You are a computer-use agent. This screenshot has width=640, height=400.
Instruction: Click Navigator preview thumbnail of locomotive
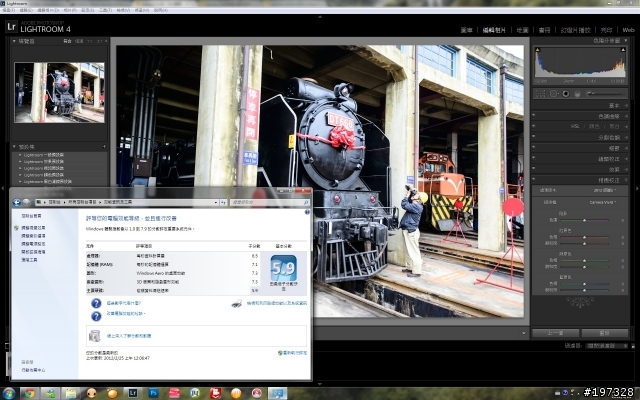pyautogui.click(x=59, y=93)
